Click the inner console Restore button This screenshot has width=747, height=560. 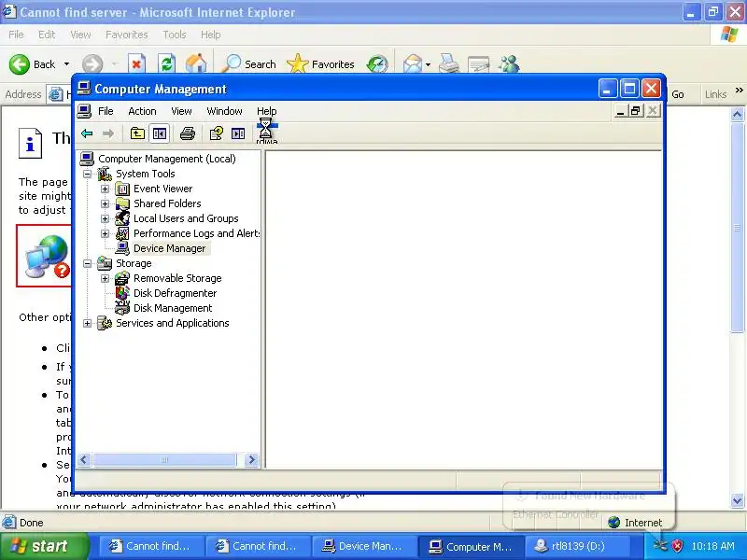pos(636,111)
